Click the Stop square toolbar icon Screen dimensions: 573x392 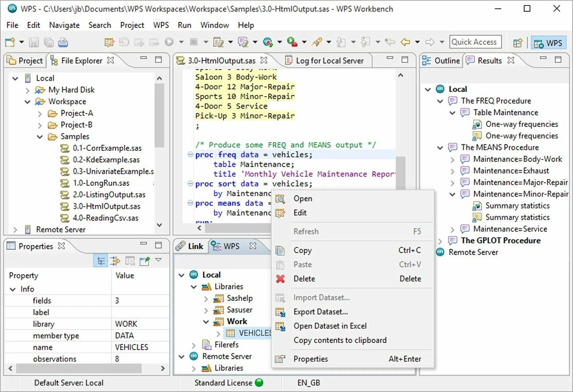(194, 42)
